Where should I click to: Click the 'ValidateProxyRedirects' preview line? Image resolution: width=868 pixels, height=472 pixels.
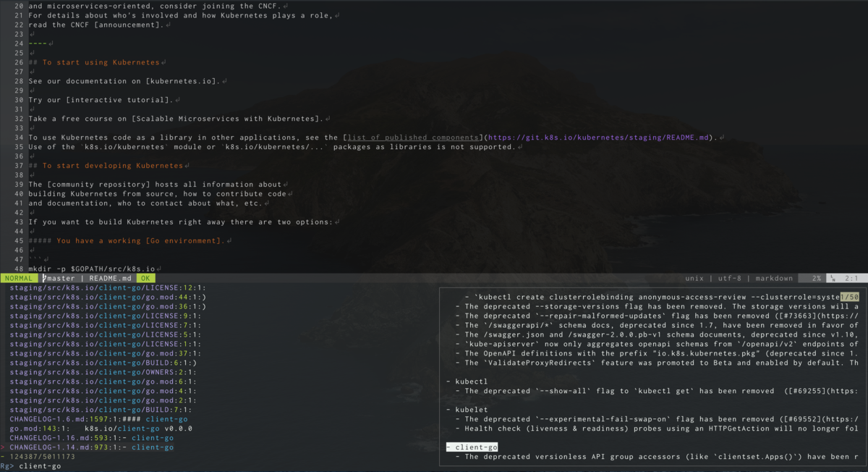point(657,363)
